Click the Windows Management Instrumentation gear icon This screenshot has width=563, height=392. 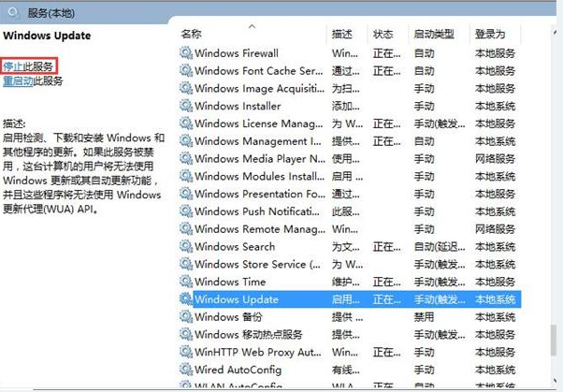coord(185,141)
